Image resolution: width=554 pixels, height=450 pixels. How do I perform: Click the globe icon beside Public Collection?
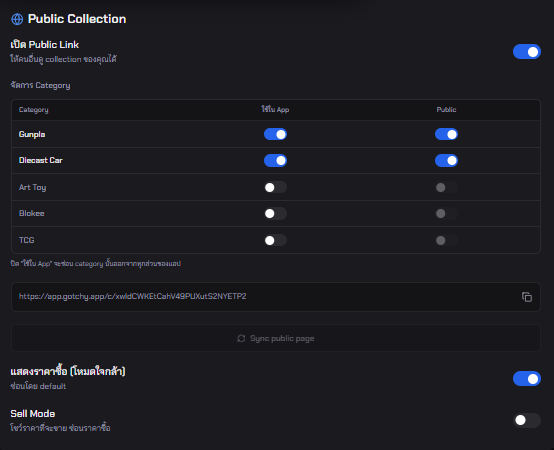[x=17, y=19]
